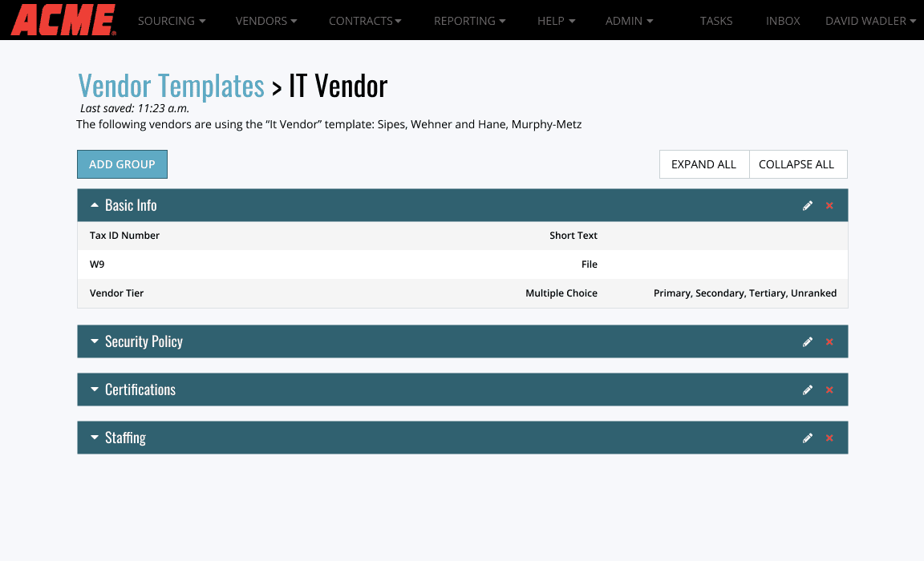The height and width of the screenshot is (561, 924).
Task: Delete the Security Policy group
Action: coord(829,342)
